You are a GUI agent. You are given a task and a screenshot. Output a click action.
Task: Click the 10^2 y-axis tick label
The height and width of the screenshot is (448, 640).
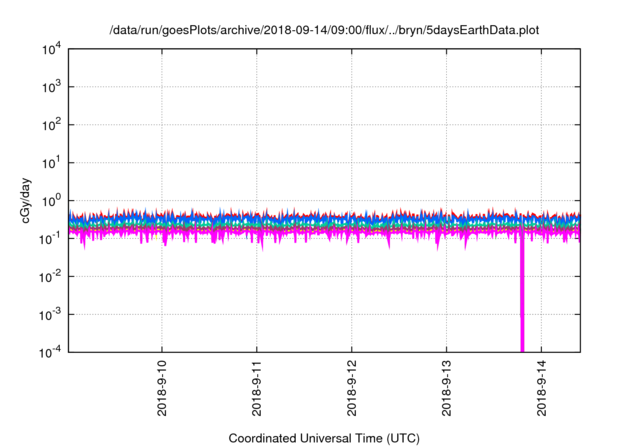tap(52, 125)
